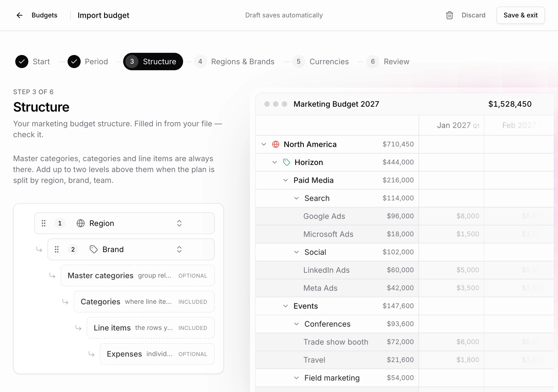The width and height of the screenshot is (558, 392).
Task: Collapse the Conferences category
Action: (x=296, y=324)
